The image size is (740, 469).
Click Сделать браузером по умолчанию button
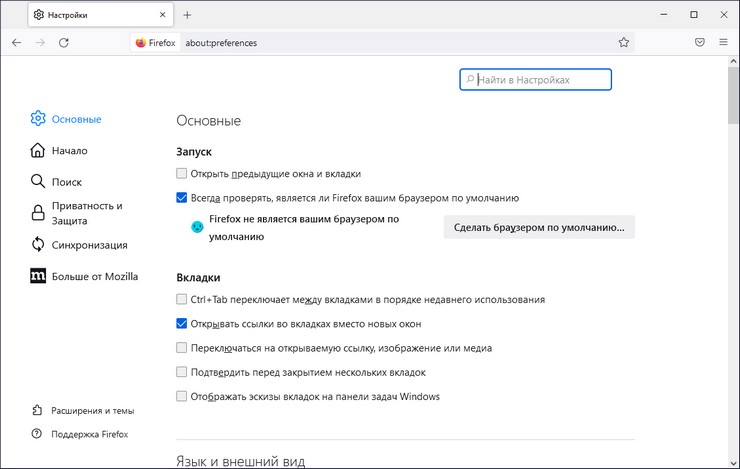(x=538, y=228)
